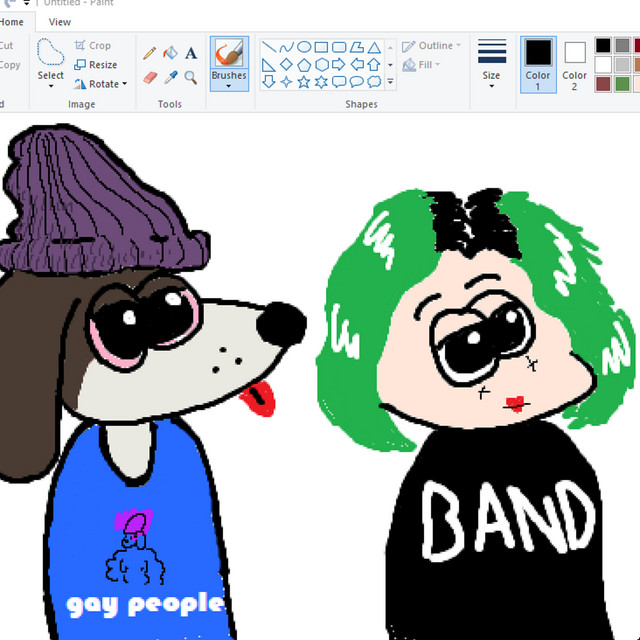
Task: Switch to the View tab
Action: [60, 22]
